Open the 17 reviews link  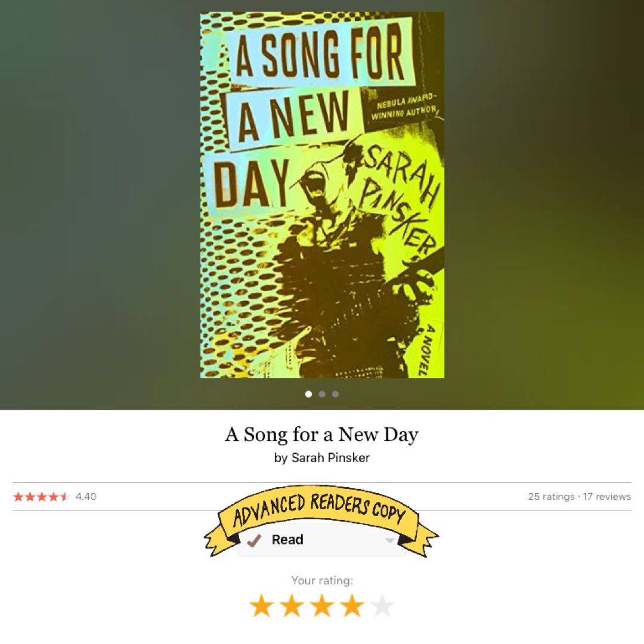(606, 497)
